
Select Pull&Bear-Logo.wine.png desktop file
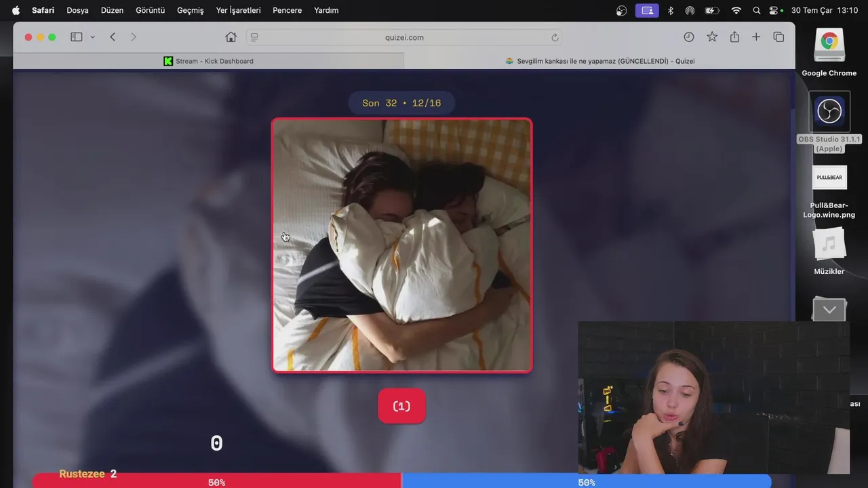(829, 192)
